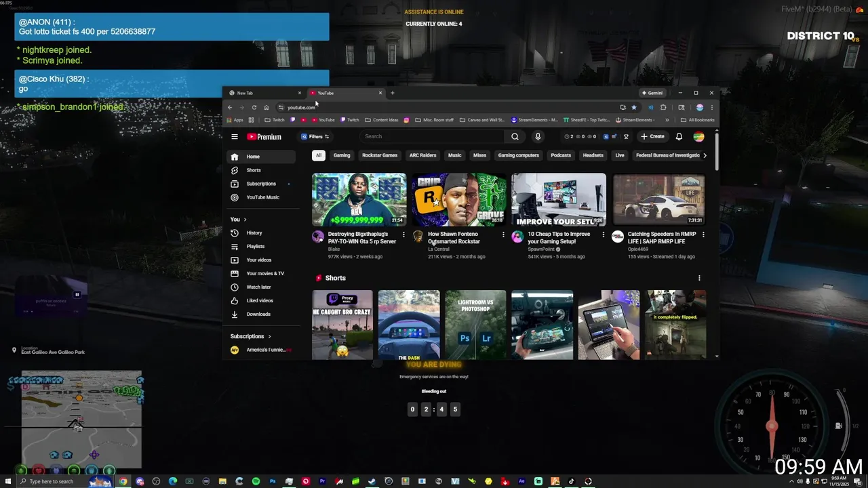868x488 pixels.
Task: Click the SpawnPoiint channel avatar
Action: click(x=517, y=236)
